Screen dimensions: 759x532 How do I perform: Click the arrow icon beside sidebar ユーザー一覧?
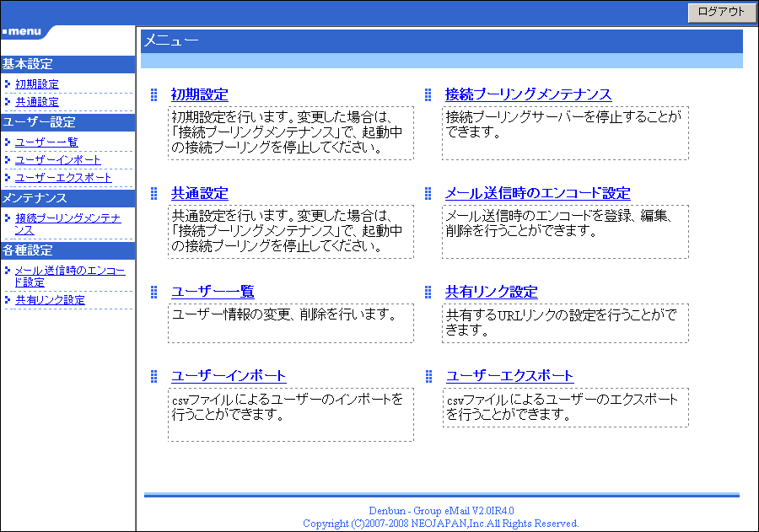(x=8, y=142)
